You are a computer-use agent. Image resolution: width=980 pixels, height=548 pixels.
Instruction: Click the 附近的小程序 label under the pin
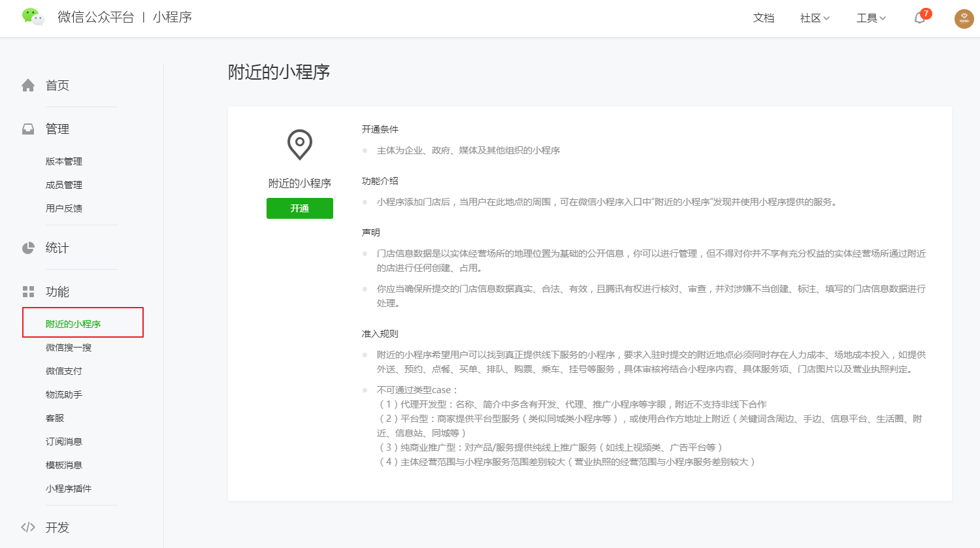point(300,184)
